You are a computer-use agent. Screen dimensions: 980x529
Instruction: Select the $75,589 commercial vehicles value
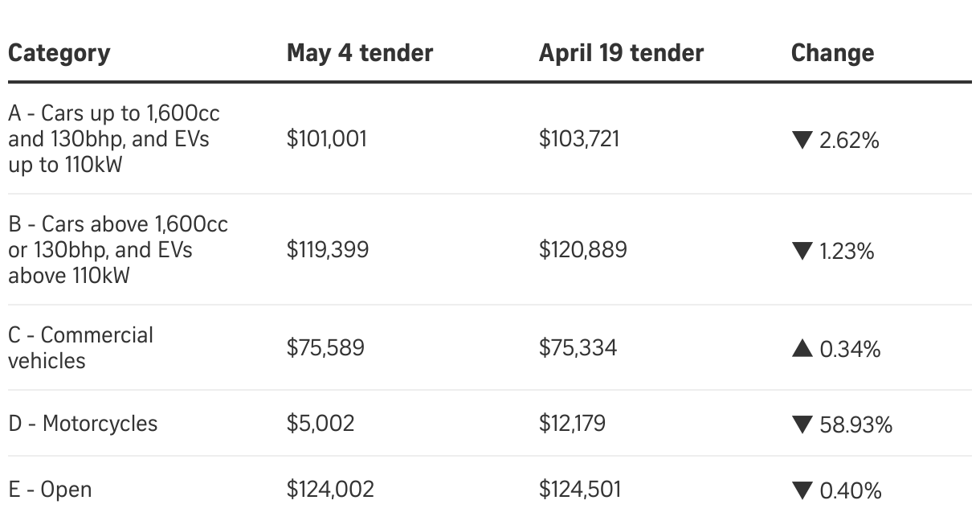[325, 347]
